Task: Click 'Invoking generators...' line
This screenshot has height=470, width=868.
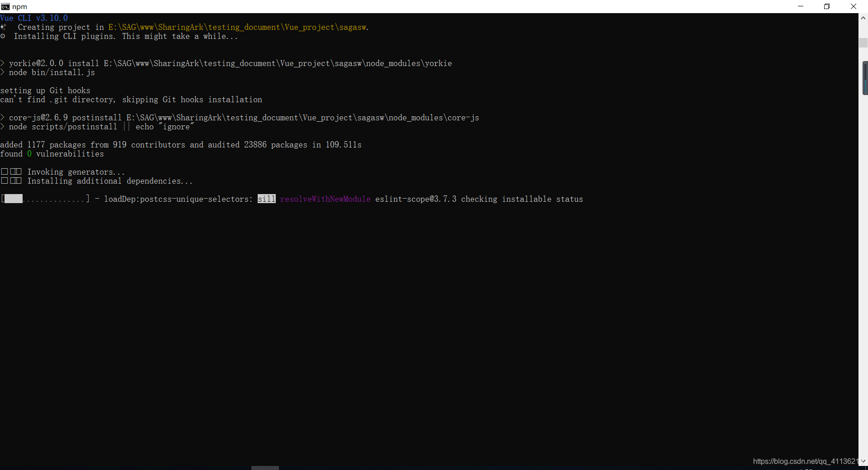Action: [62, 172]
